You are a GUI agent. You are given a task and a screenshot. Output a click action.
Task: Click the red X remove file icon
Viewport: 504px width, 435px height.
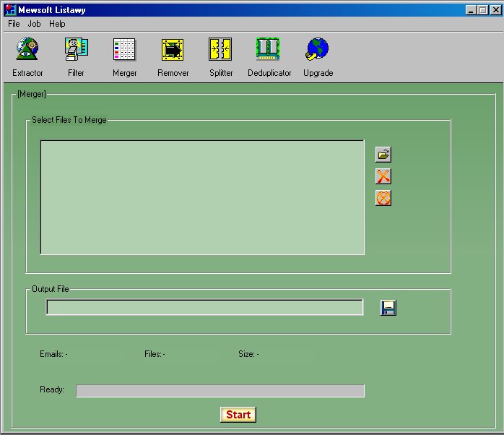(x=383, y=176)
